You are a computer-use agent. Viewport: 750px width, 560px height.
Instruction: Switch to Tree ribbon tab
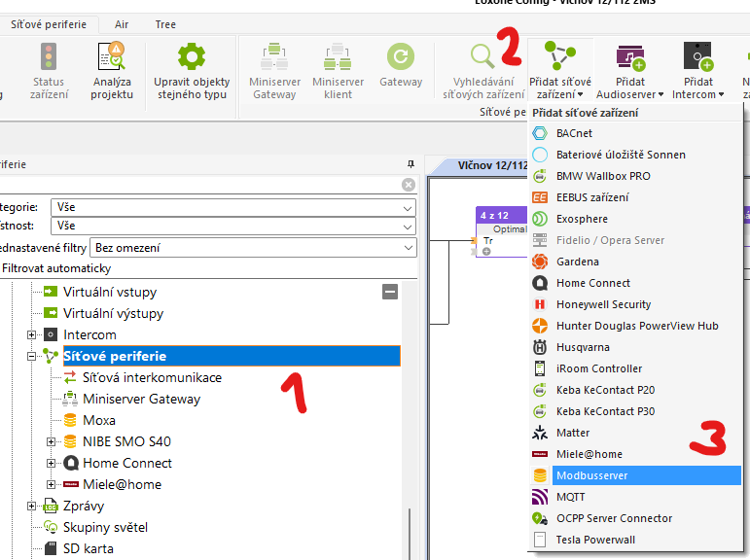[x=165, y=24]
